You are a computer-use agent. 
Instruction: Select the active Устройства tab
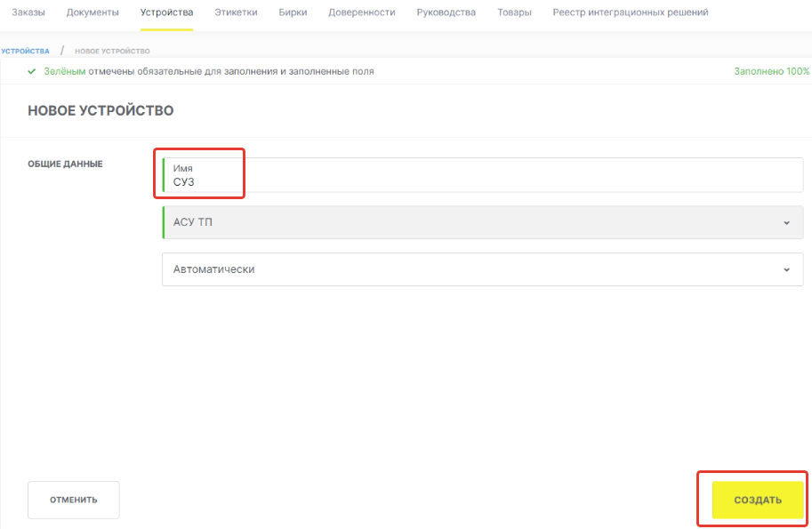pyautogui.click(x=166, y=12)
